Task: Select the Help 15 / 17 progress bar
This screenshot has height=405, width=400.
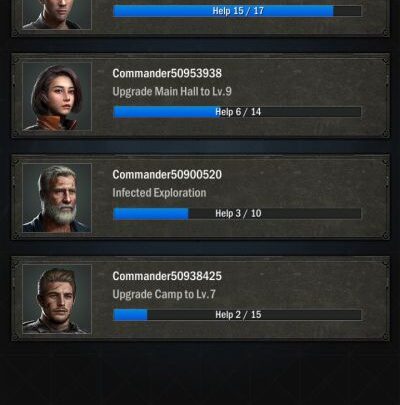Action: tap(237, 11)
